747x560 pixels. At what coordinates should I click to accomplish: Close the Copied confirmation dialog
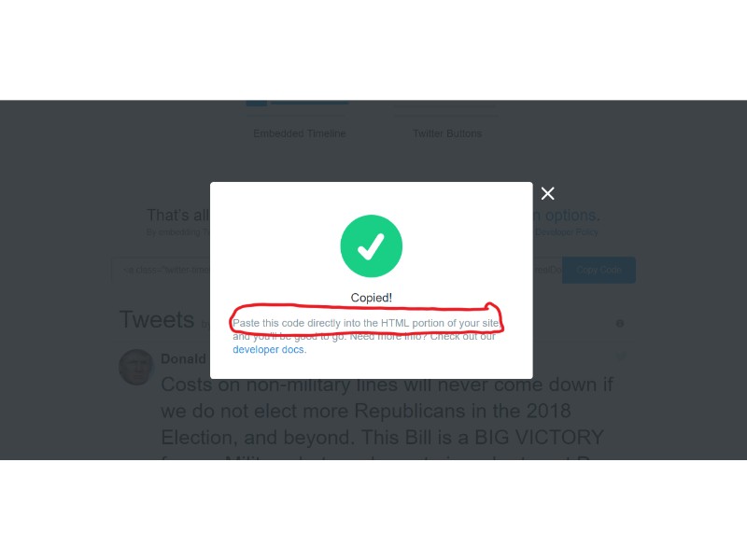(547, 193)
